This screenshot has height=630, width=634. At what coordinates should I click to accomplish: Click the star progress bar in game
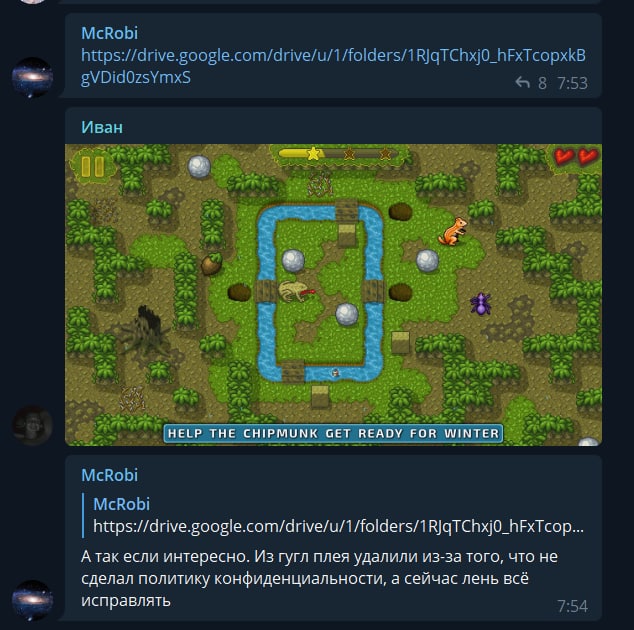pos(338,154)
